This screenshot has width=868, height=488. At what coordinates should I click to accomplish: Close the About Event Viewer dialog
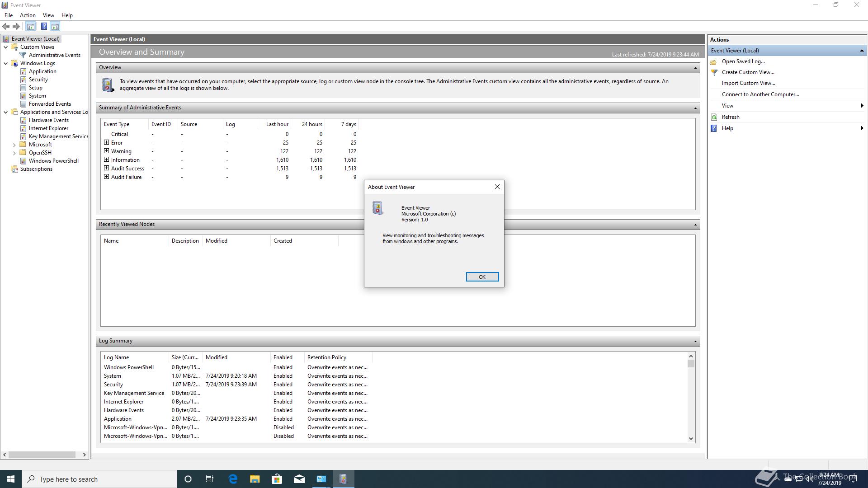(497, 187)
